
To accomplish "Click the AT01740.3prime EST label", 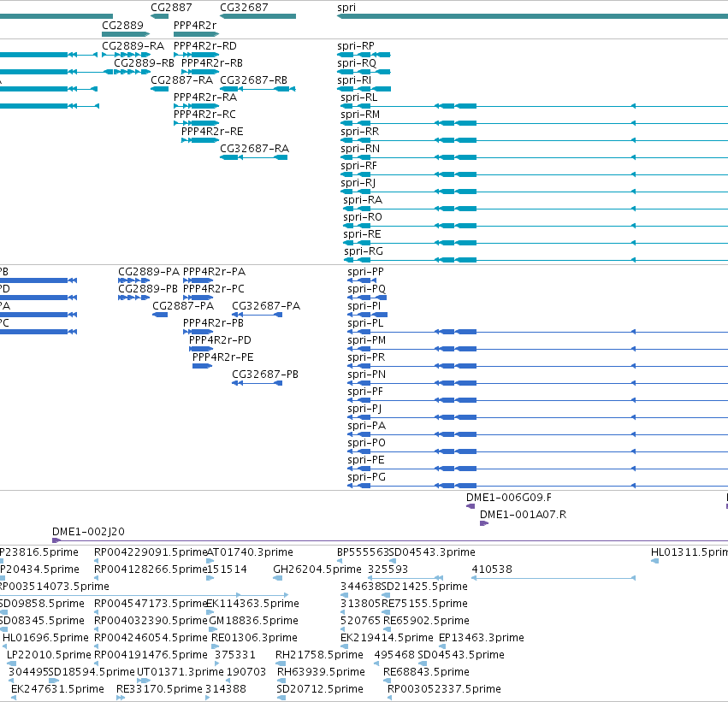I will pyautogui.click(x=250, y=552).
